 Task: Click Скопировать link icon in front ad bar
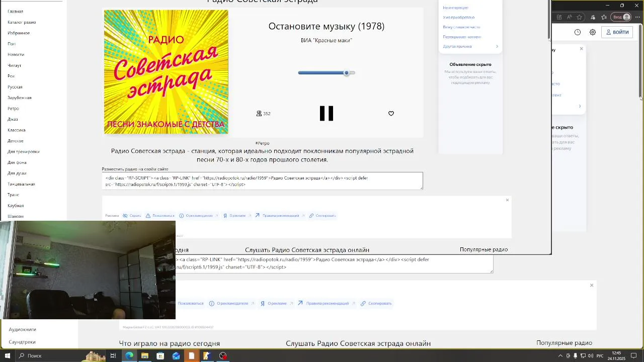pyautogui.click(x=311, y=216)
